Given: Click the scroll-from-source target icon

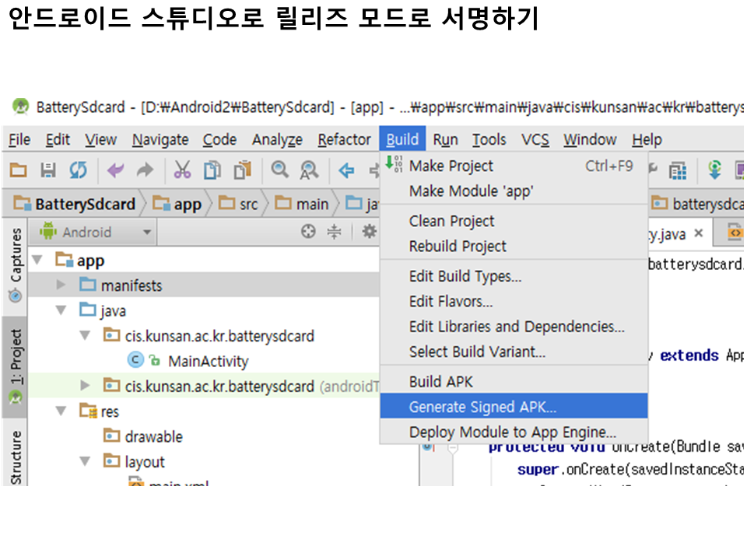Looking at the screenshot, I should [309, 231].
